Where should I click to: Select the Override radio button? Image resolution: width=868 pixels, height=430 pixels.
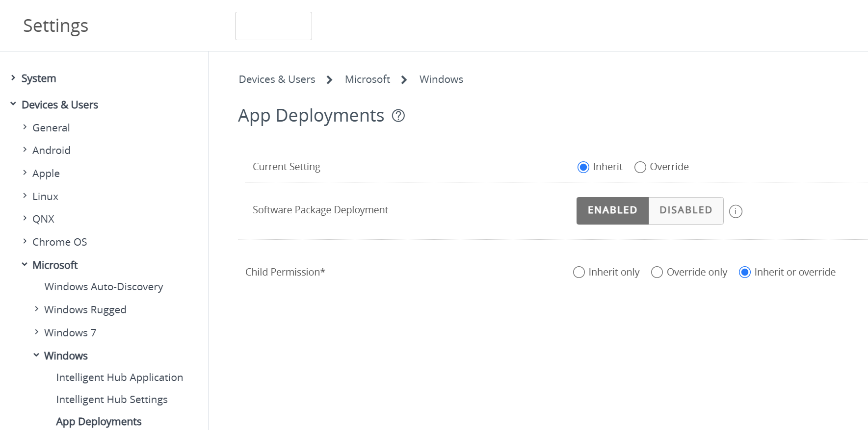pyautogui.click(x=640, y=167)
